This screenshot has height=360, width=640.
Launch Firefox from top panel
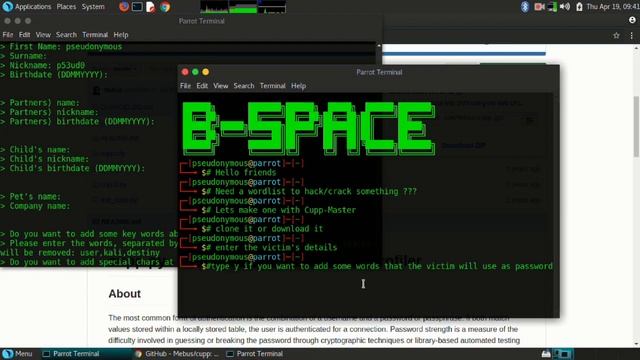coord(124,7)
